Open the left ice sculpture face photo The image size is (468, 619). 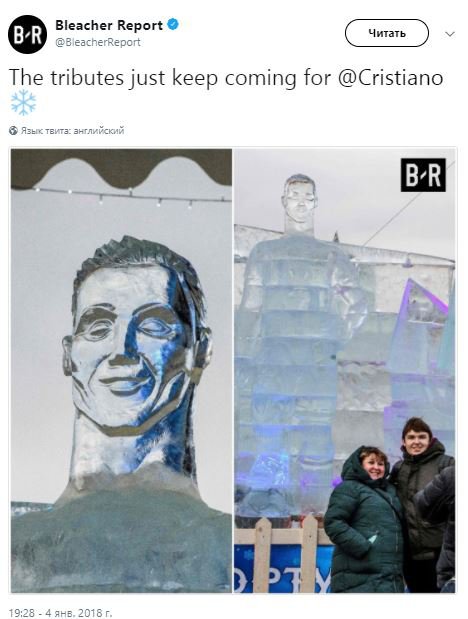[121, 370]
